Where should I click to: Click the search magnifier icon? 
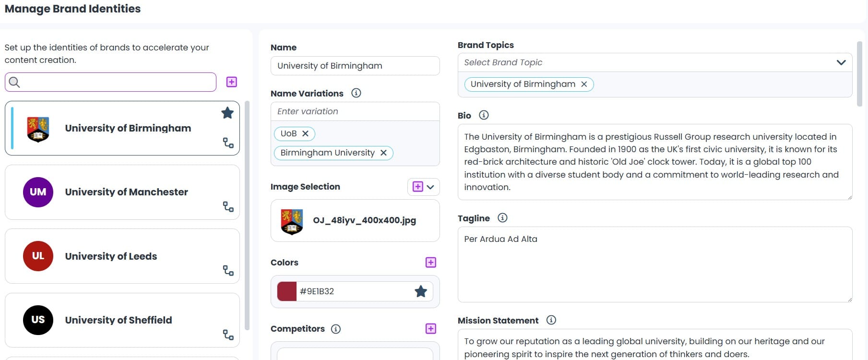pyautogui.click(x=14, y=82)
